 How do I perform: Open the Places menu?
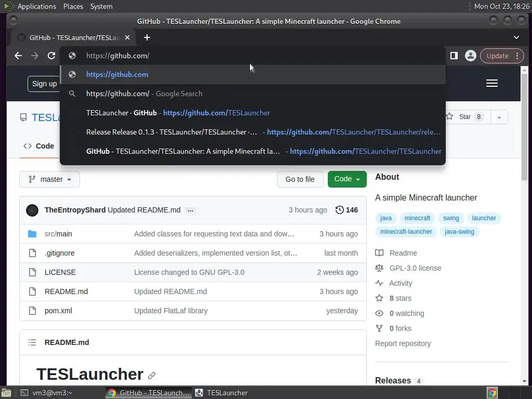point(73,6)
